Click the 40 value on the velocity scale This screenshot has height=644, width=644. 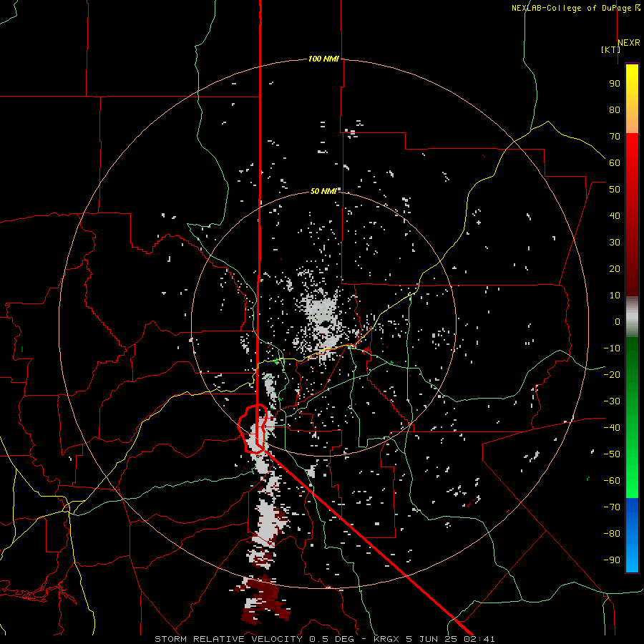615,216
